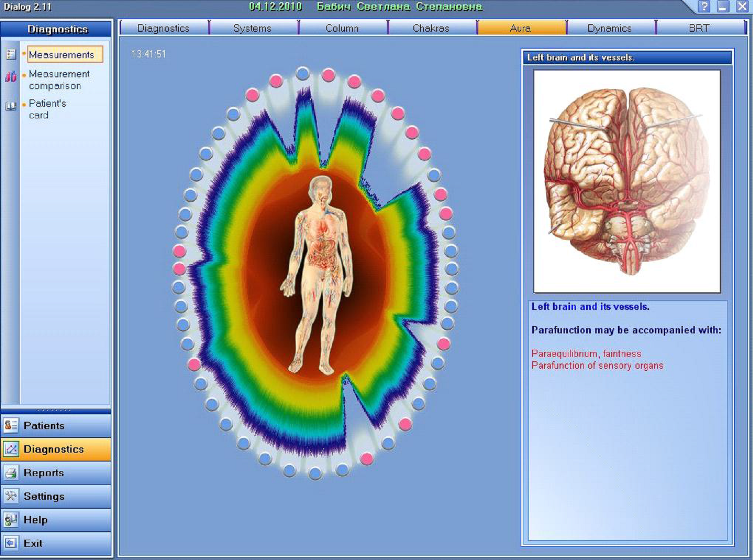Select Measurements in the Diagnostics panel
This screenshot has width=753, height=560.
point(64,55)
